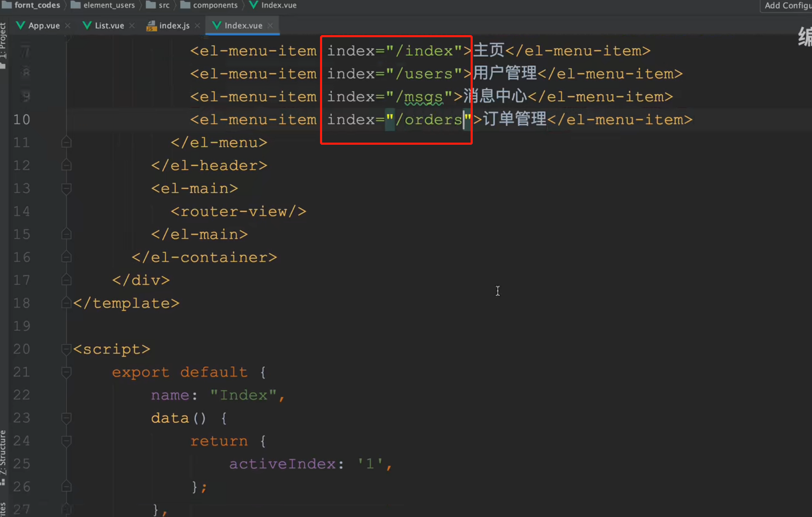Switch to the App.vue editor tab
The image size is (812, 517).
[x=44, y=26]
